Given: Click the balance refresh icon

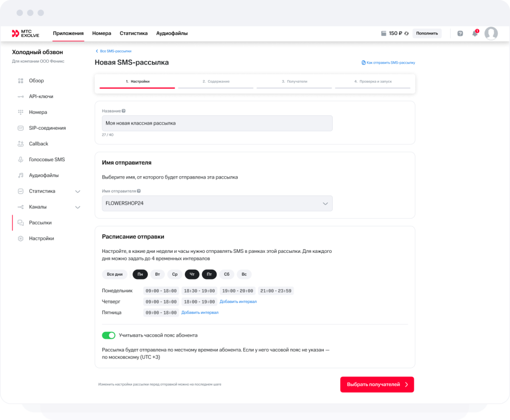Looking at the screenshot, I should (406, 33).
